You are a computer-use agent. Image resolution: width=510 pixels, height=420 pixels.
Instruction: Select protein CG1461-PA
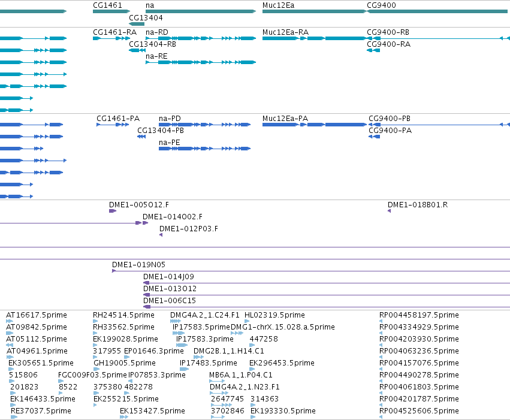(x=113, y=125)
